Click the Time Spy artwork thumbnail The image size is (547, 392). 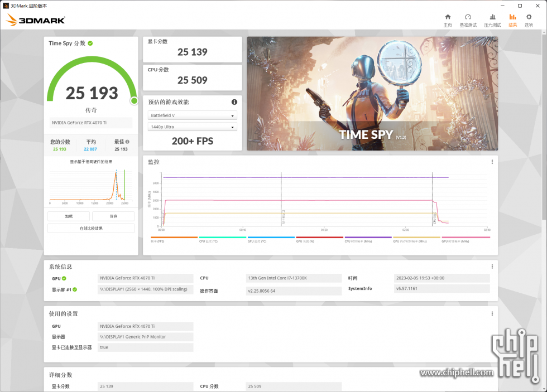tap(372, 94)
